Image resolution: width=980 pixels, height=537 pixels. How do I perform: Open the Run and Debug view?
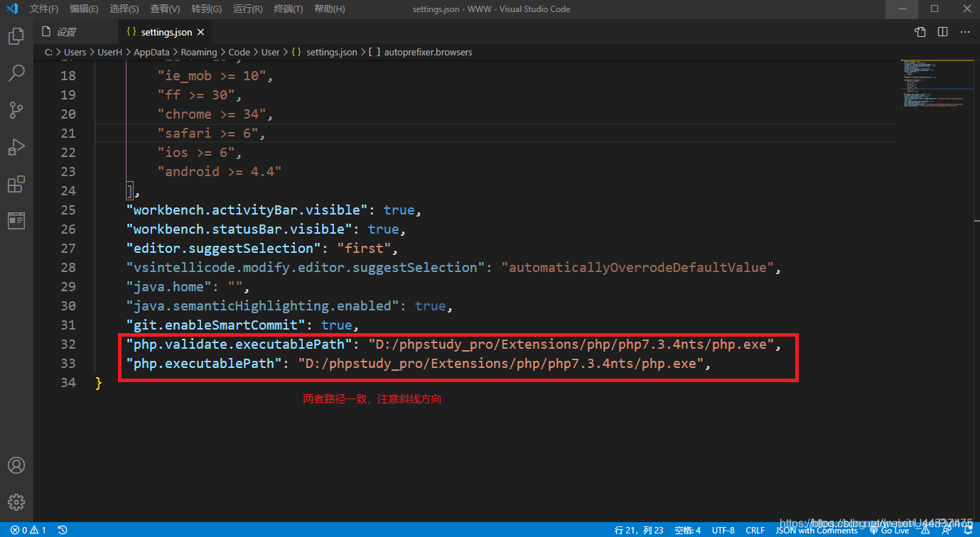click(x=16, y=147)
